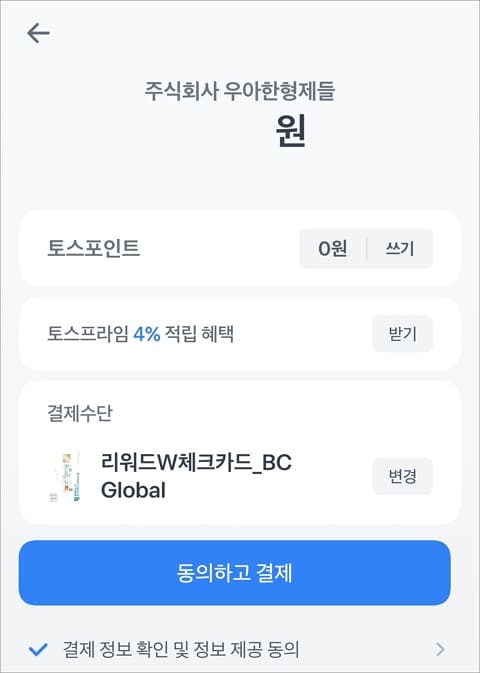Select the 리워드W체크카드_BC card name
Screen dimensions: 480x673
click(x=196, y=462)
